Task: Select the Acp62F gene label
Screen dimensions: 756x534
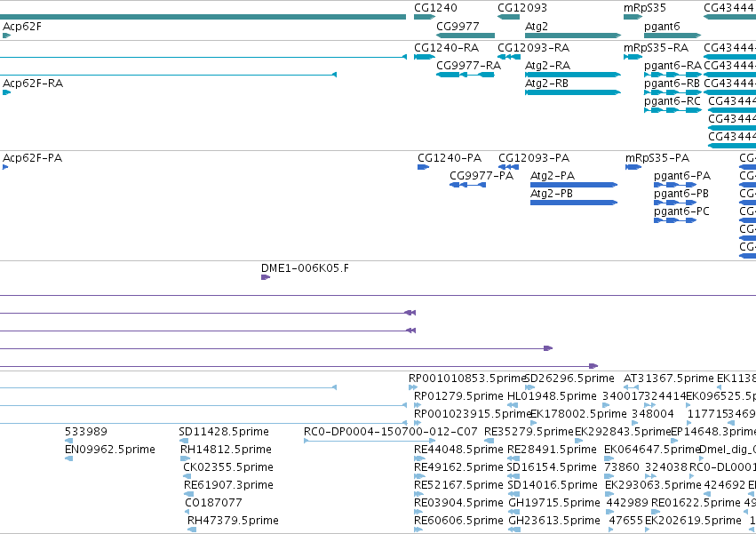Action: pos(22,27)
